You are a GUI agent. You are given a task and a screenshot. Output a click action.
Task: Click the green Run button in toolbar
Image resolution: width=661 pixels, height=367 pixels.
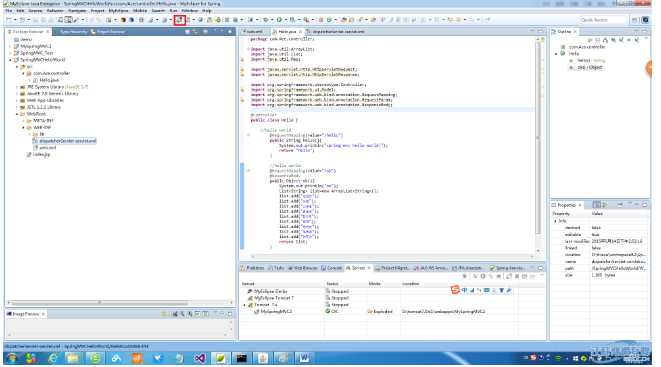[279, 20]
